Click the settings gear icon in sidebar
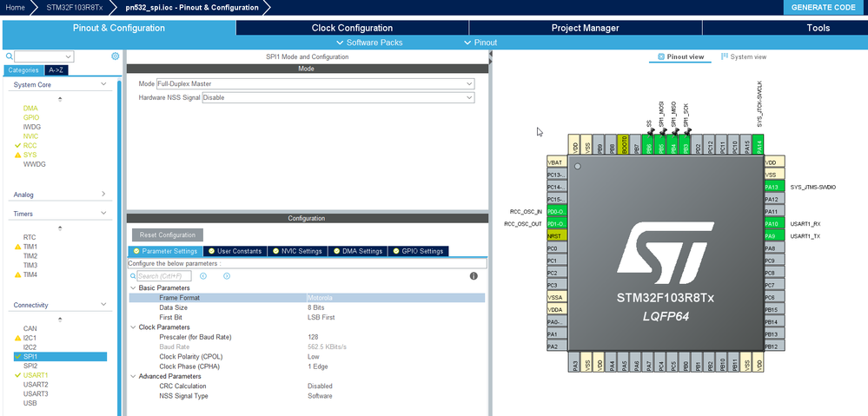This screenshot has height=416, width=868. 116,56
